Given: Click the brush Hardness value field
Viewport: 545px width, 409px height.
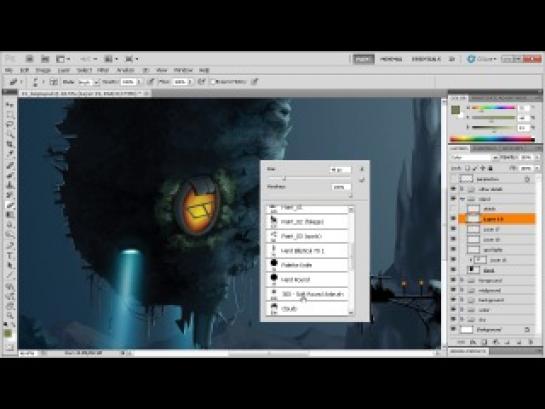Looking at the screenshot, I should pos(341,187).
